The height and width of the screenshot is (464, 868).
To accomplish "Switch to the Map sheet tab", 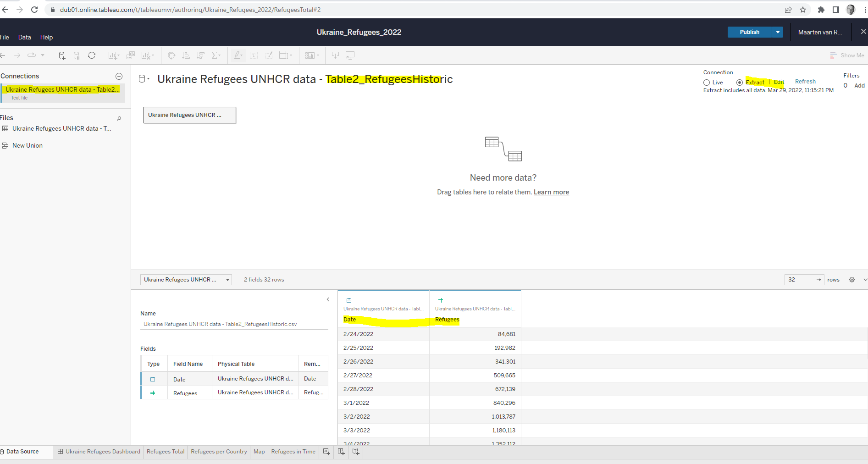I will pos(259,452).
